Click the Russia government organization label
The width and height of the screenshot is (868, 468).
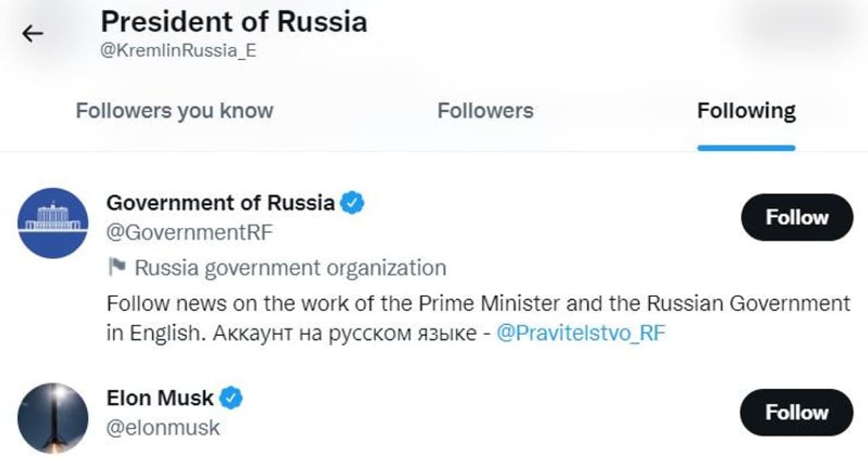coord(290,268)
